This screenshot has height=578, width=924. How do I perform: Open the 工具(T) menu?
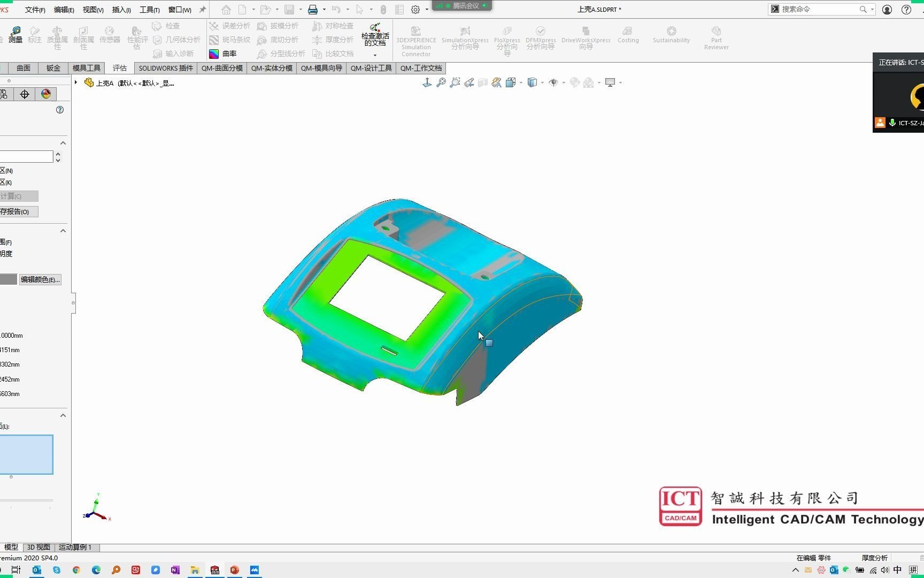coord(149,9)
